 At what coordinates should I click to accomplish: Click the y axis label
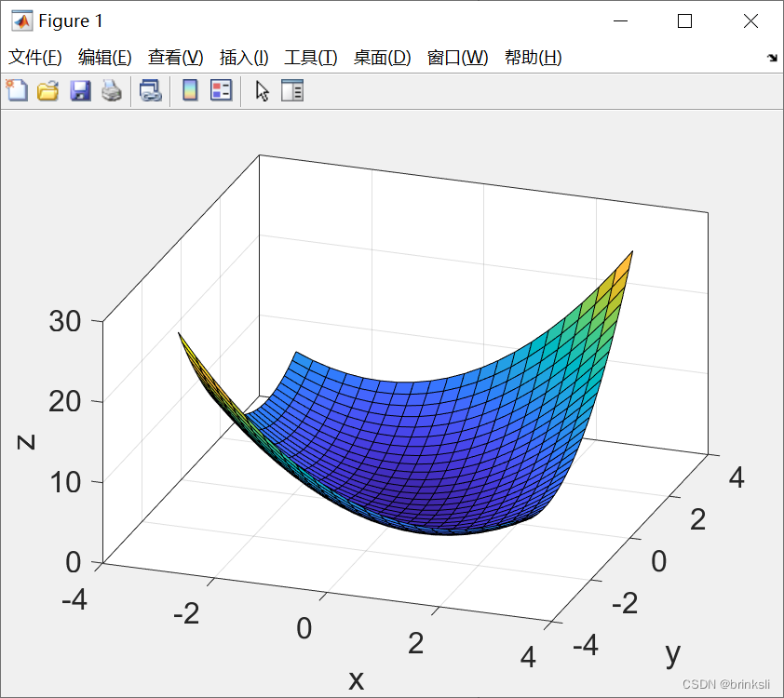(673, 653)
